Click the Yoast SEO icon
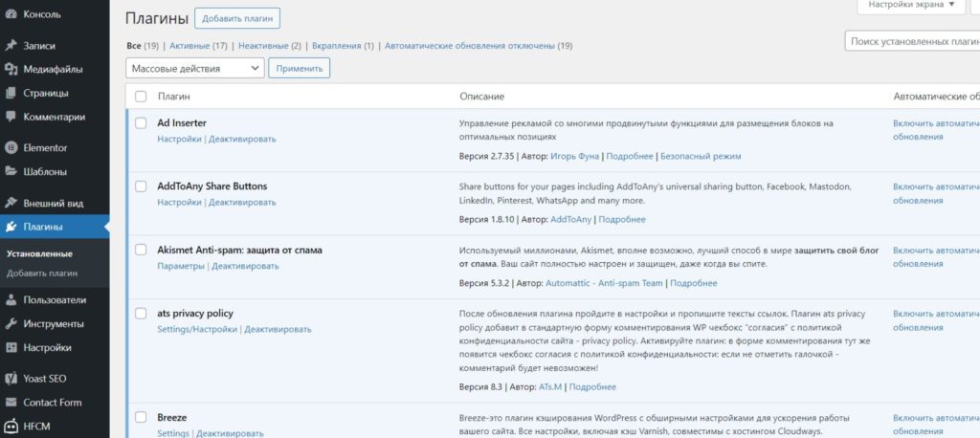Screen dimensions: 980x438 coord(11,379)
